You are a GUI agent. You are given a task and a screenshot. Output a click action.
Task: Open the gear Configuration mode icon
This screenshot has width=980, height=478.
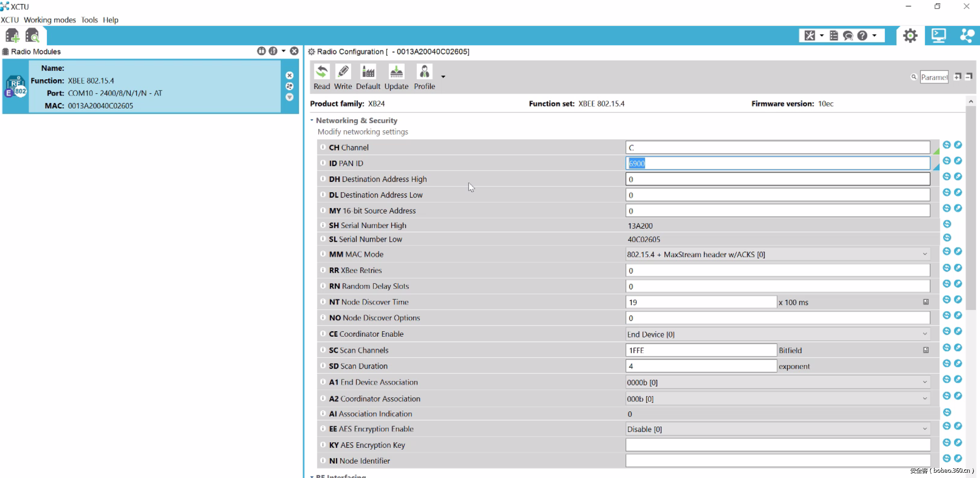click(x=910, y=36)
